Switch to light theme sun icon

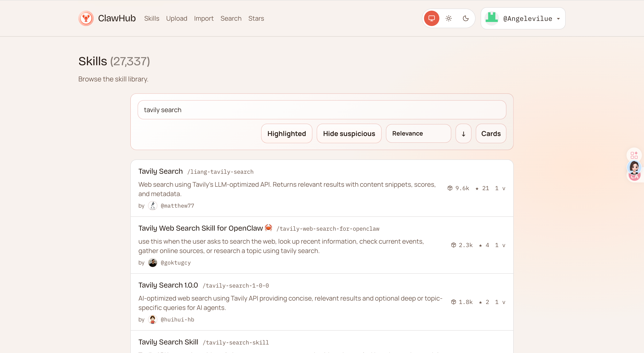tap(448, 18)
